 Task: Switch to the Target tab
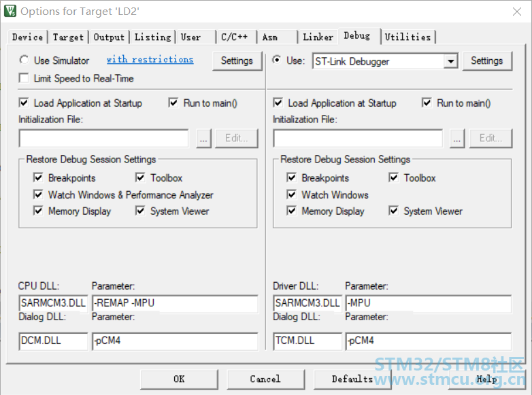(x=68, y=37)
